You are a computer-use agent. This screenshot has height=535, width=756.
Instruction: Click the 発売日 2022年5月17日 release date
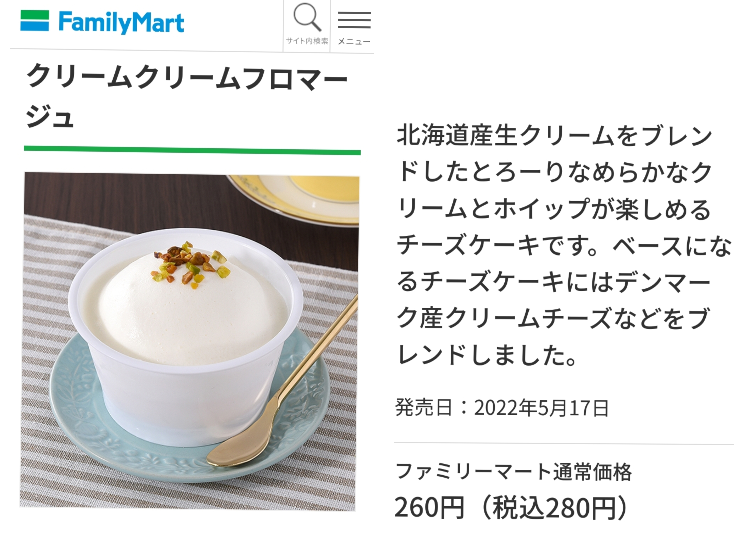pos(502,408)
